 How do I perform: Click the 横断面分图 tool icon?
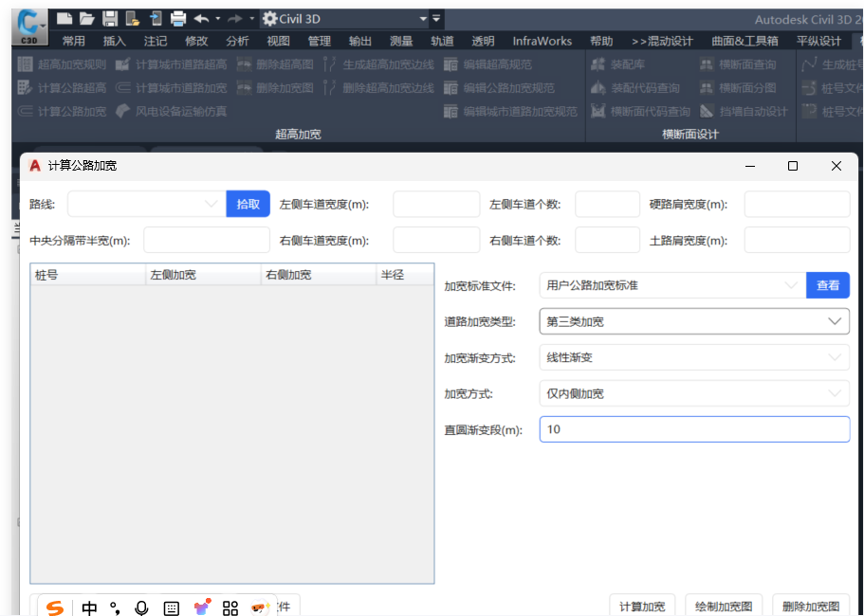pos(707,87)
